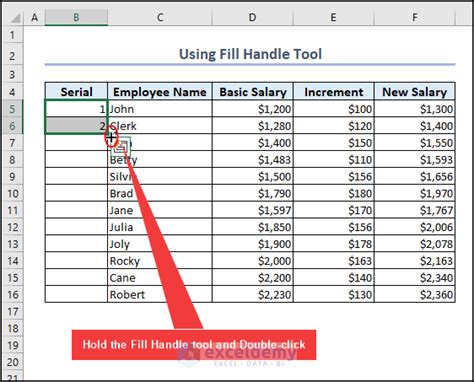Select column E header
This screenshot has width=474, height=382.
click(334, 17)
